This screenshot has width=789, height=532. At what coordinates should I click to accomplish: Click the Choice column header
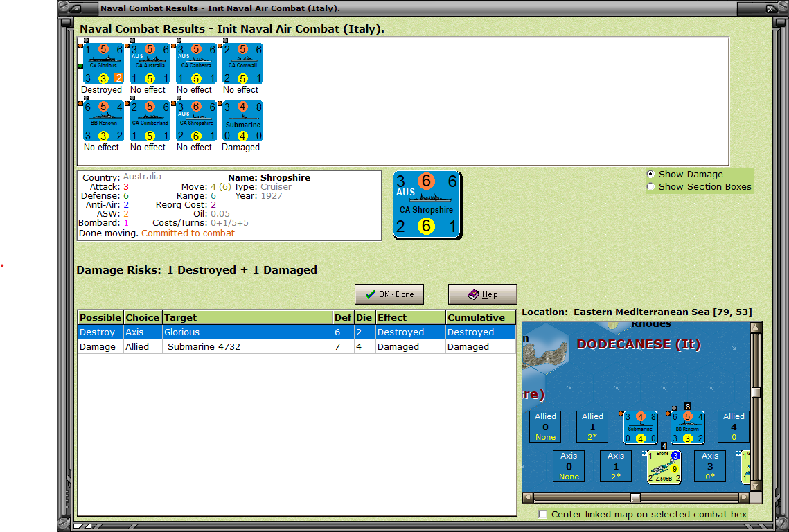coord(143,317)
